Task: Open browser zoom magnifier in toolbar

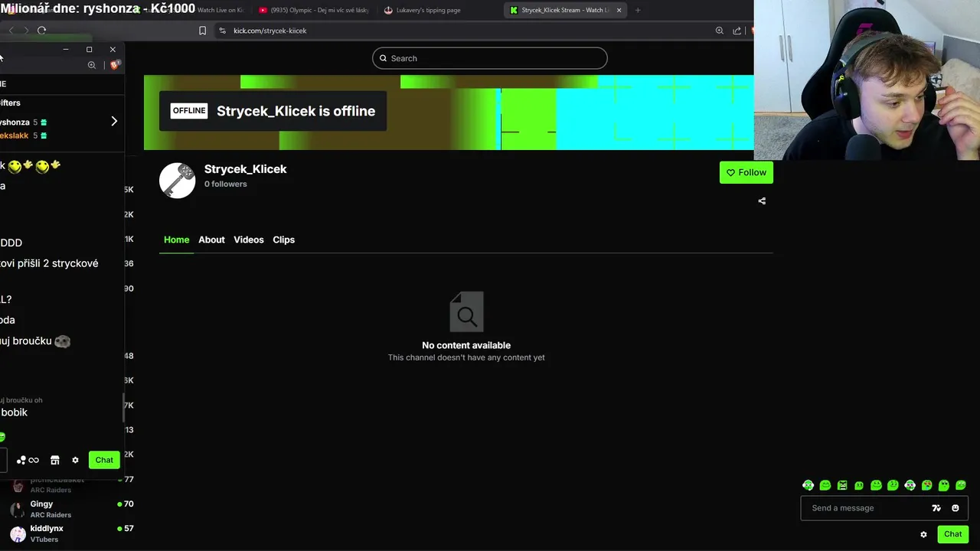Action: click(719, 31)
